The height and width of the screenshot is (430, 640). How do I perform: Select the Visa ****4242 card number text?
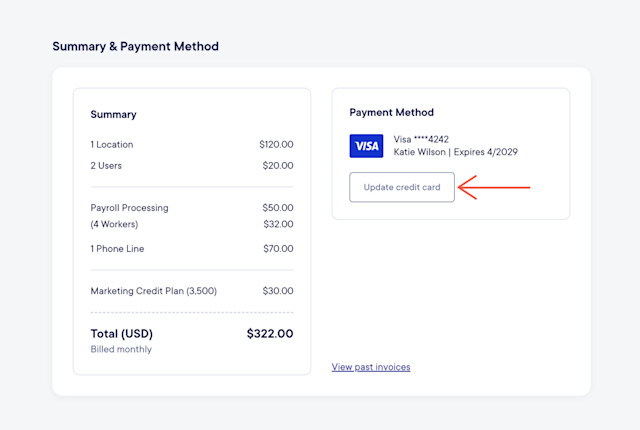[421, 139]
